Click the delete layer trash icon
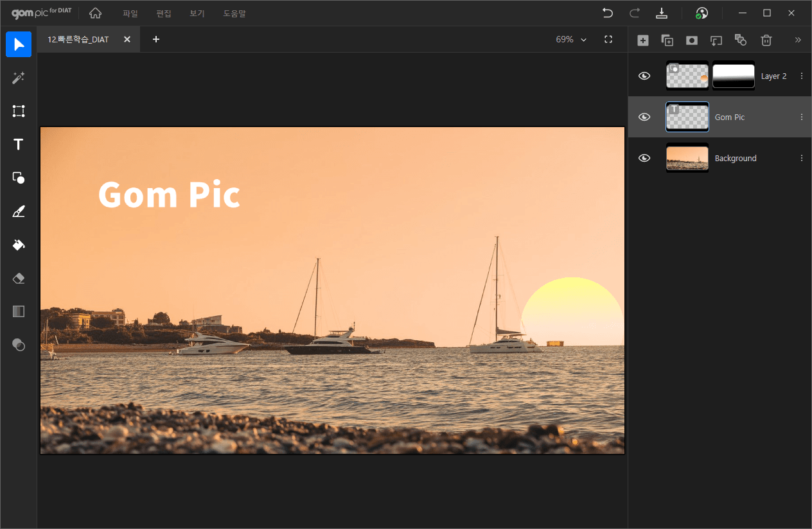 [766, 40]
